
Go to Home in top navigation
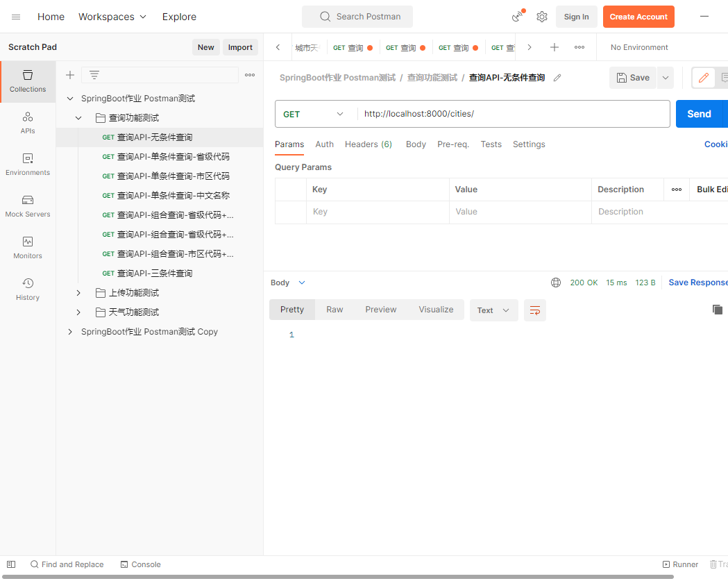[51, 17]
